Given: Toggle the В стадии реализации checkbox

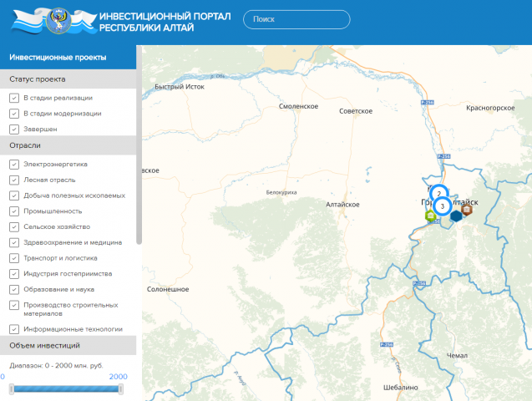Looking at the screenshot, I should (14, 98).
